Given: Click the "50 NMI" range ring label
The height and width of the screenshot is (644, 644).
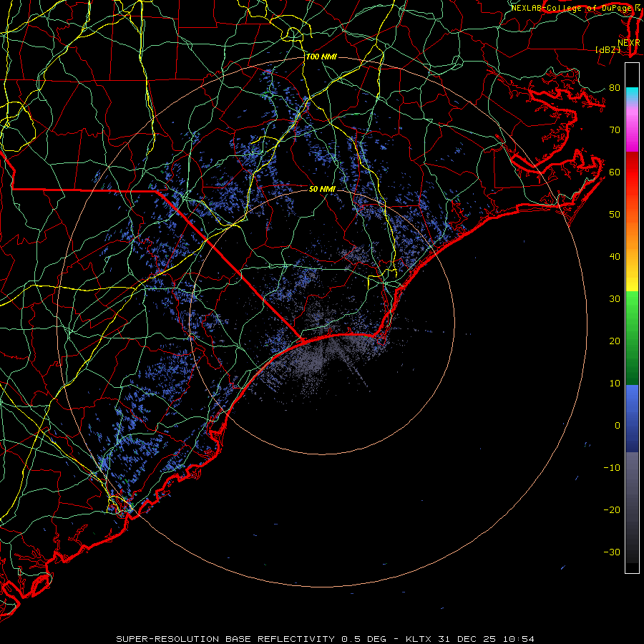Looking at the screenshot, I should (322, 189).
